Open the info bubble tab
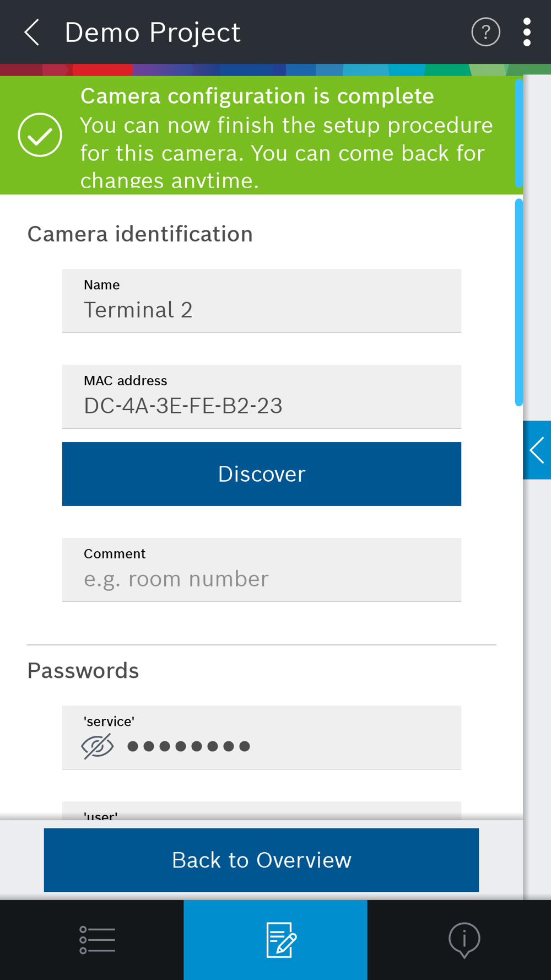 (464, 940)
